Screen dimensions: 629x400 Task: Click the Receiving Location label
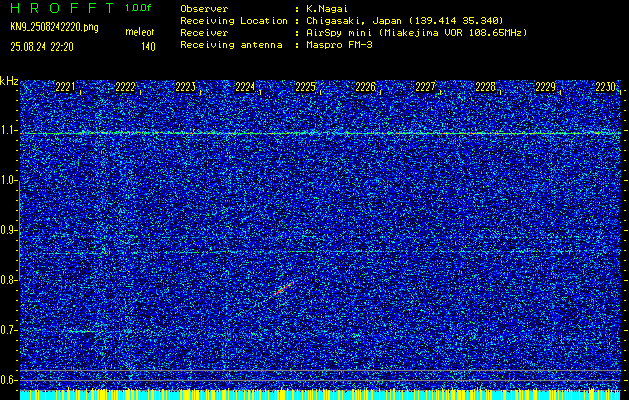[234, 20]
